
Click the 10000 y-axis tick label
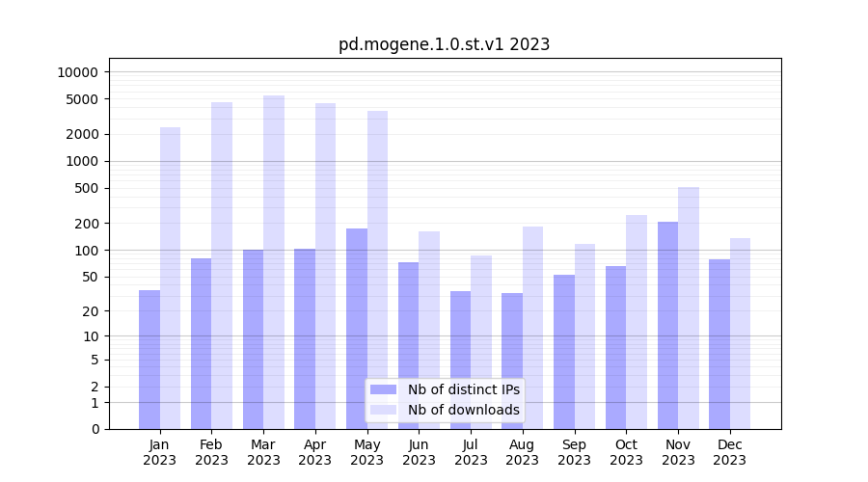tap(77, 72)
